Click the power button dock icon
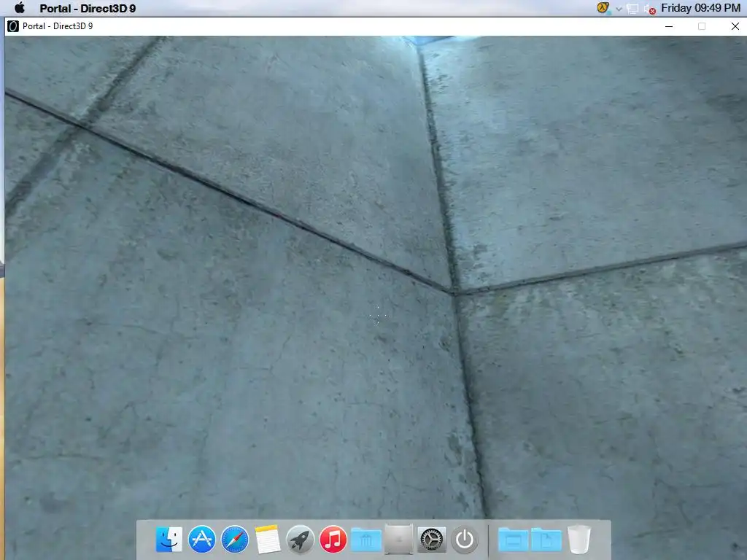Image resolution: width=747 pixels, height=560 pixels. [465, 540]
